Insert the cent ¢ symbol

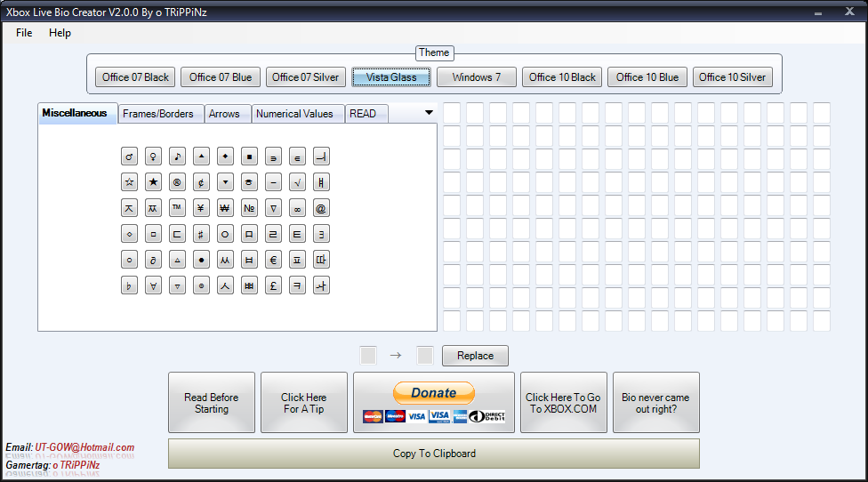[x=201, y=182]
